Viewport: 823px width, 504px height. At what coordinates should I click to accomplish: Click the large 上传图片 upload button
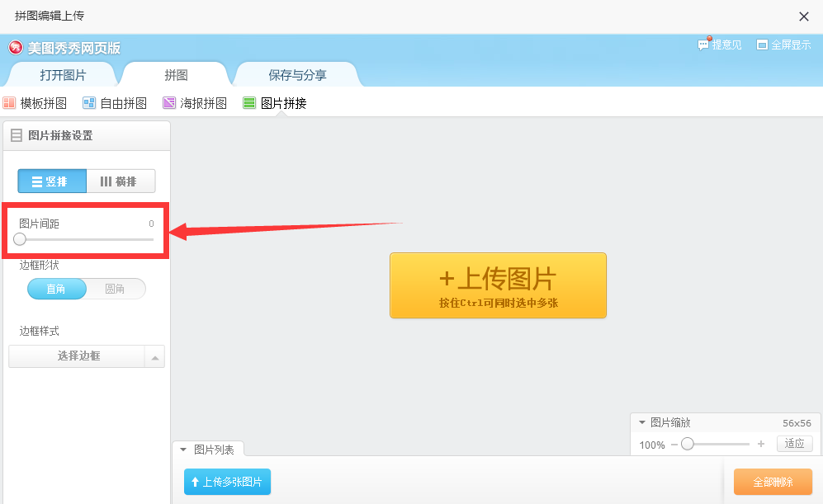coord(498,285)
